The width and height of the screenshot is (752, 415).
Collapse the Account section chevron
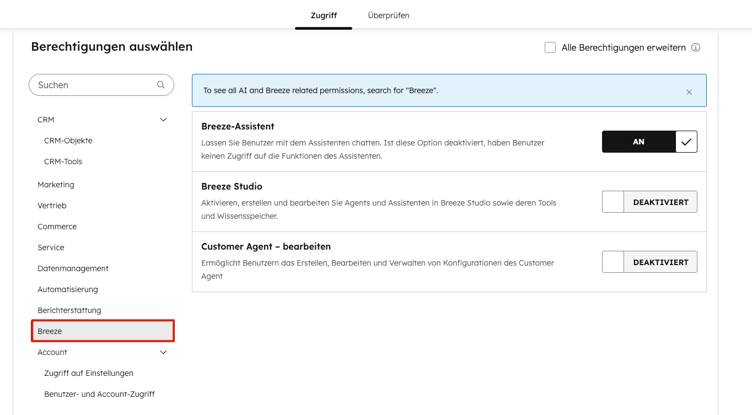163,352
